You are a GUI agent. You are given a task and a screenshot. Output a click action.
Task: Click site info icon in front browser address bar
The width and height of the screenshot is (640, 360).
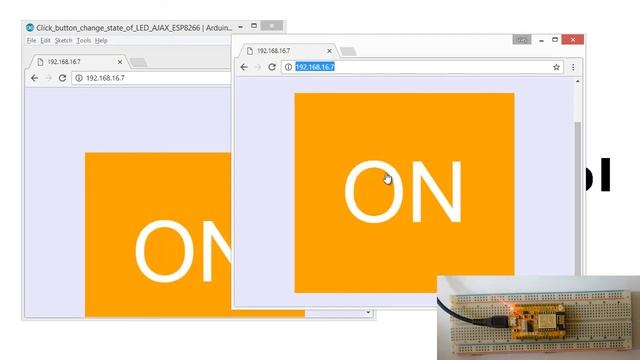(288, 67)
